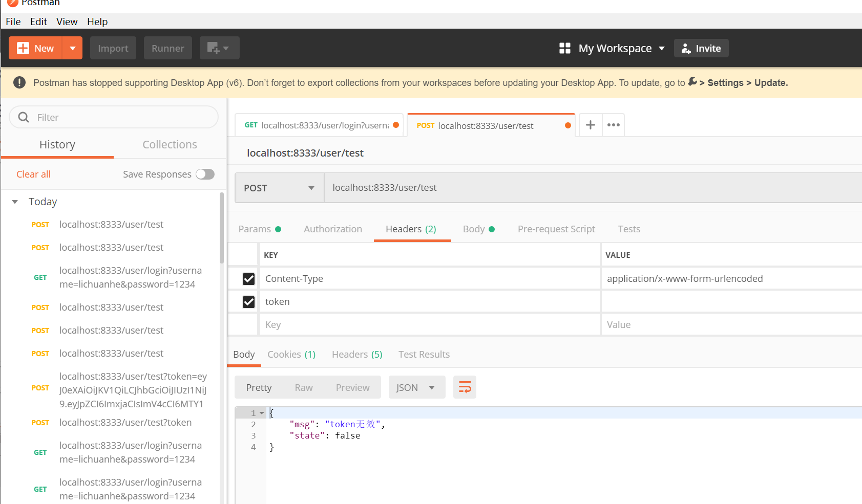Image resolution: width=862 pixels, height=504 pixels.
Task: Open the Tests tab
Action: (x=629, y=229)
